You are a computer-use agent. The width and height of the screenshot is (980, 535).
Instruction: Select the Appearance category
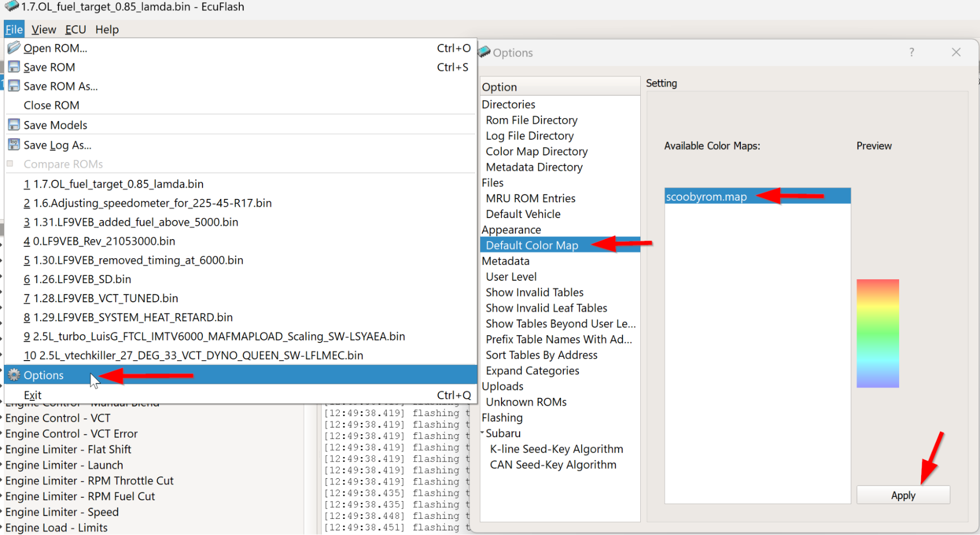pos(560,230)
